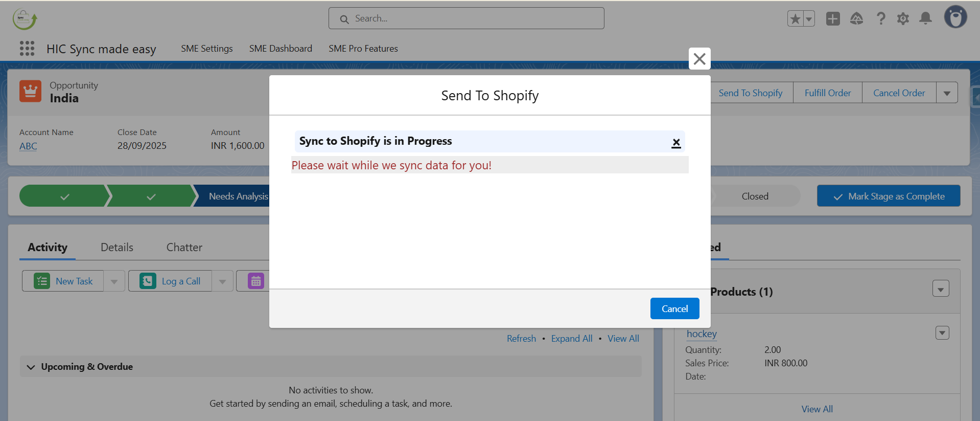Open the Trailhead guidance icon
This screenshot has height=421, width=980.
click(856, 19)
